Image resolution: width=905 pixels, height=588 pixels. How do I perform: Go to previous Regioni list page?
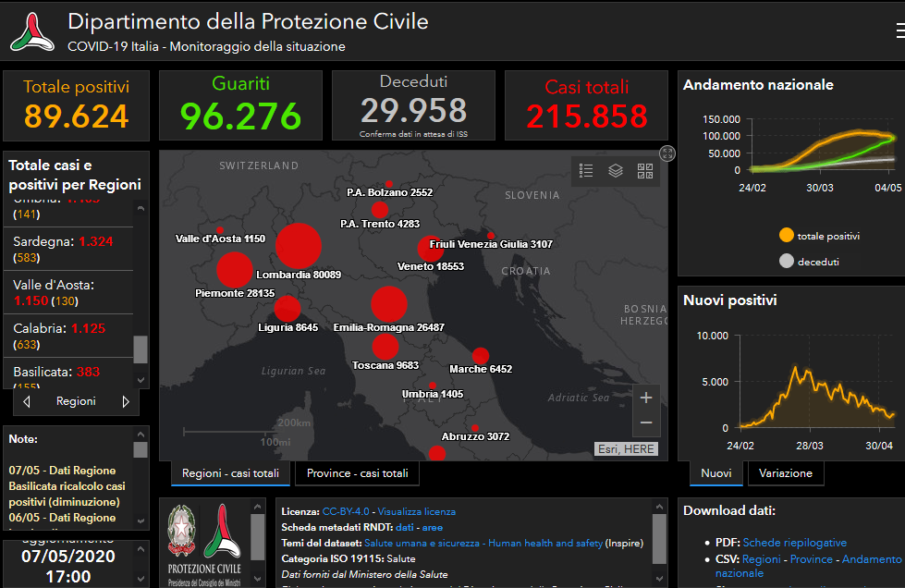[x=27, y=402]
